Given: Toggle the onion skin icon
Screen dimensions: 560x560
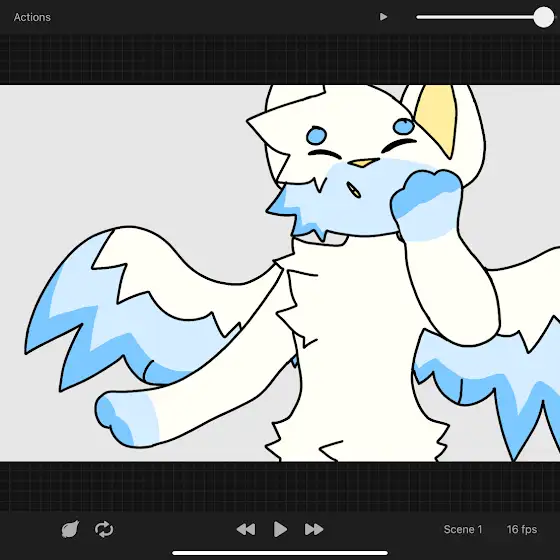Looking at the screenshot, I should click(70, 529).
